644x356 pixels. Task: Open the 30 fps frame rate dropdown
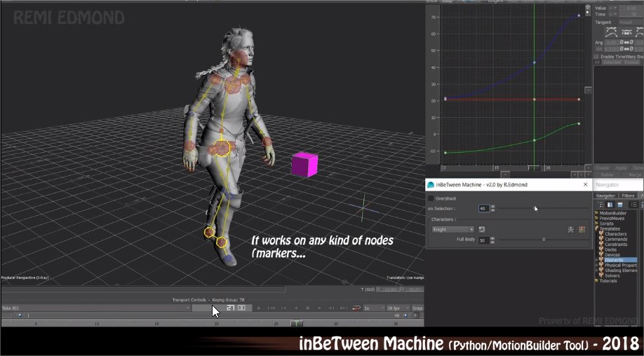398,308
